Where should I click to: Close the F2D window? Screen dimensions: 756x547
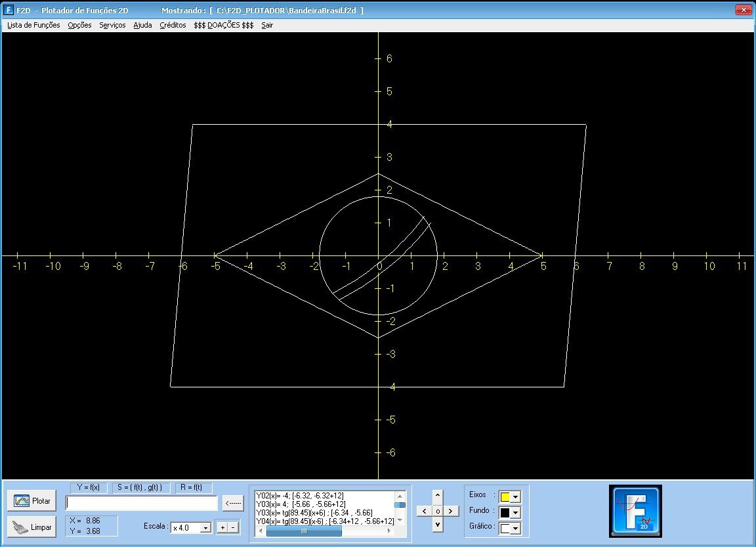pyautogui.click(x=744, y=10)
